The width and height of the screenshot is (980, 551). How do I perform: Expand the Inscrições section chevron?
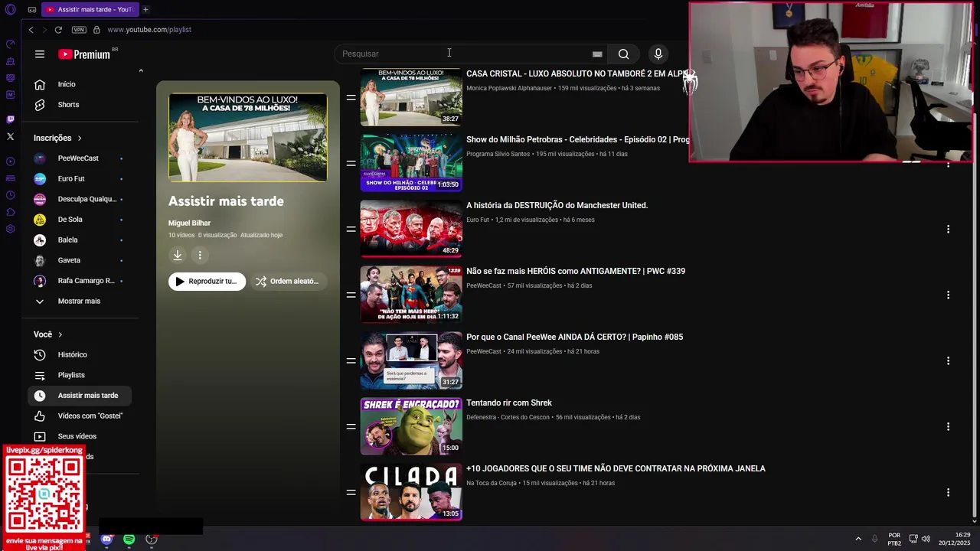79,139
